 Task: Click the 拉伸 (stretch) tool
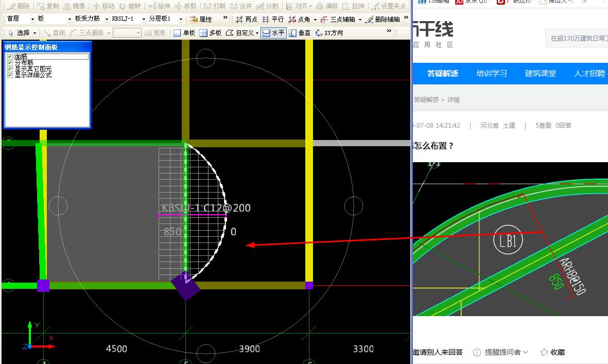click(x=354, y=6)
